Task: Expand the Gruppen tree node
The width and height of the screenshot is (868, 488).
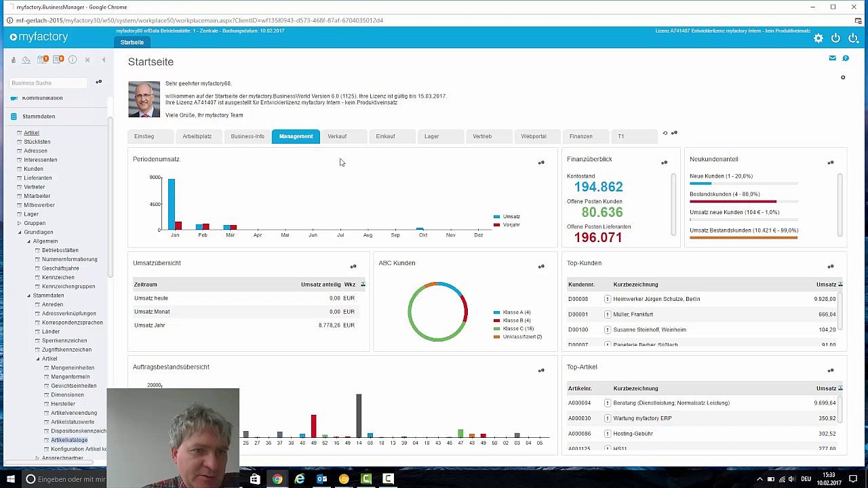Action: 19,223
